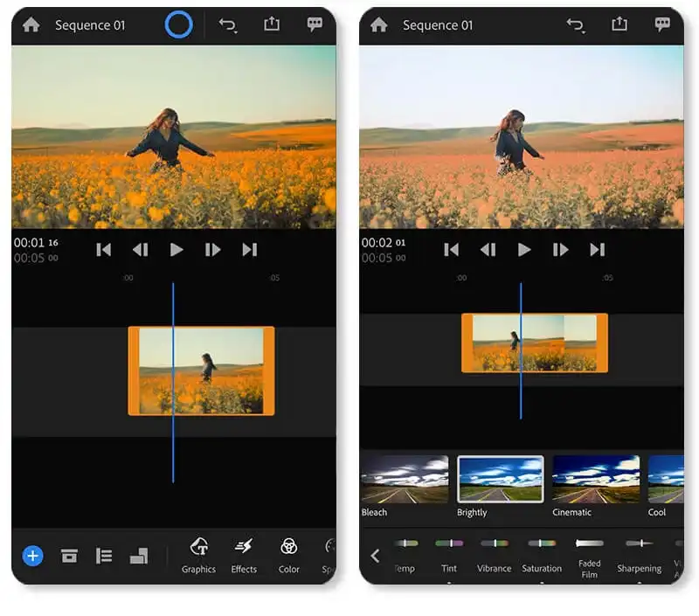Viewport: 699px width, 616px height.
Task: Open the Graphics panel
Action: click(x=198, y=556)
